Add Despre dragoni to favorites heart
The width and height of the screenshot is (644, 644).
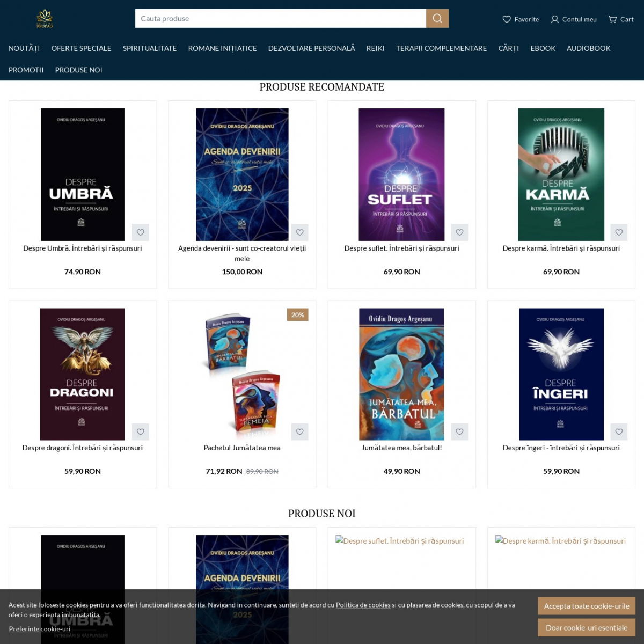coord(141,432)
